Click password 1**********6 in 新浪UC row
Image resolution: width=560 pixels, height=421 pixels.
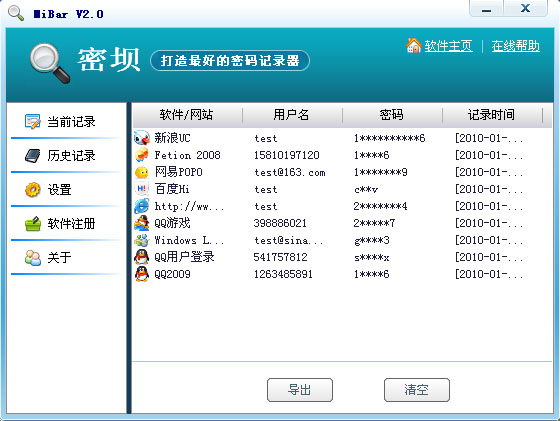tap(389, 138)
